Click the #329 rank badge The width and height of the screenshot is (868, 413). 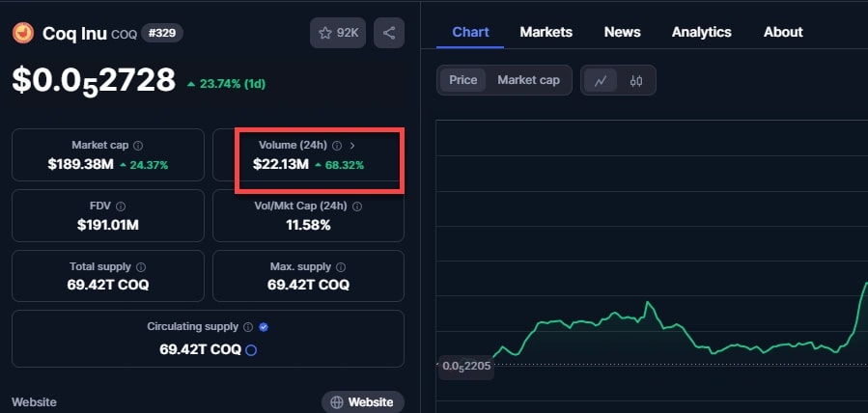[162, 33]
